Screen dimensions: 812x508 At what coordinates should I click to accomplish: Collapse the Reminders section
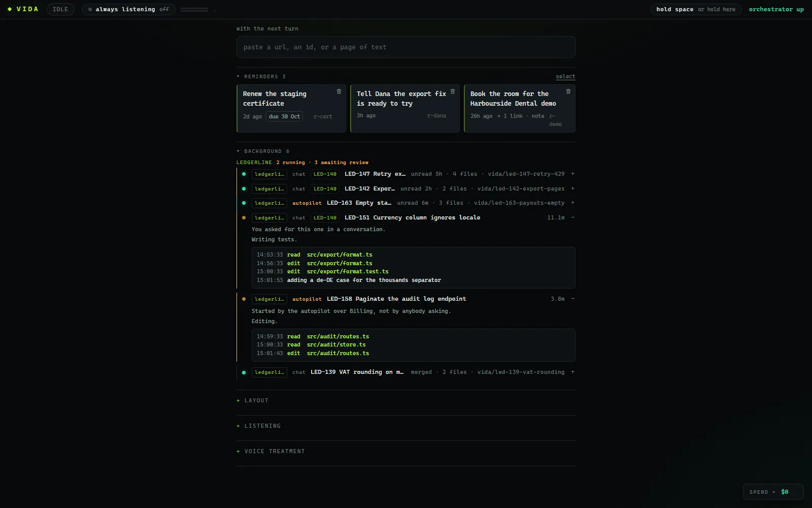261,77
